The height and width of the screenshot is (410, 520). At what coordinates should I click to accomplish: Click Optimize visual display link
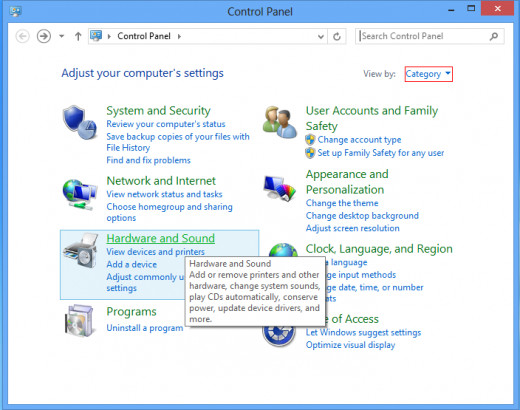tap(350, 345)
